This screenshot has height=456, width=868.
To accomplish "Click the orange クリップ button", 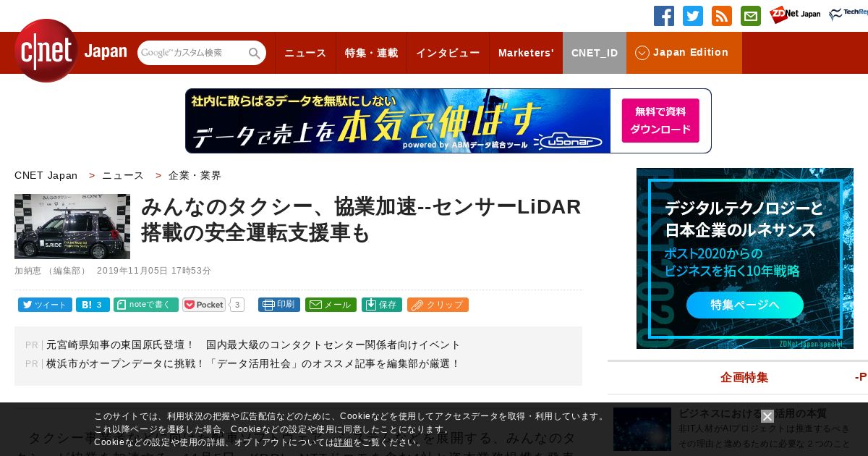I will tap(438, 305).
